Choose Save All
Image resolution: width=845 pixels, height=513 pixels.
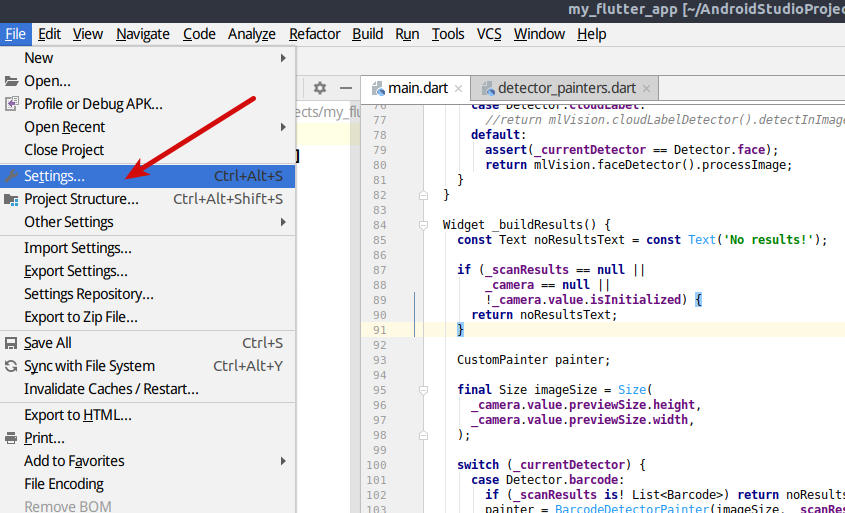pos(148,343)
